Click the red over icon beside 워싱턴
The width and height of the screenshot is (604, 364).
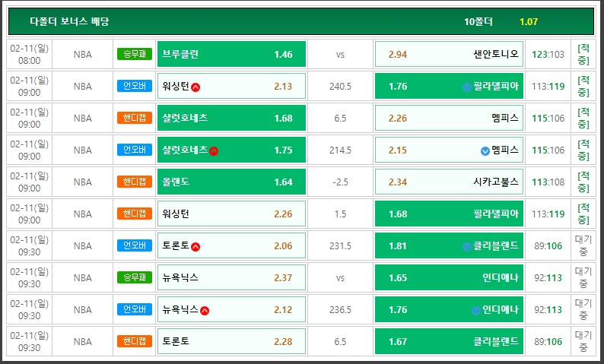click(196, 87)
